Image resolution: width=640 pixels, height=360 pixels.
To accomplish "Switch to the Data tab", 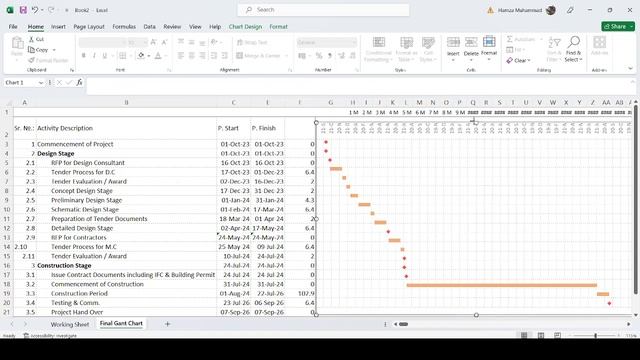I will [x=149, y=27].
